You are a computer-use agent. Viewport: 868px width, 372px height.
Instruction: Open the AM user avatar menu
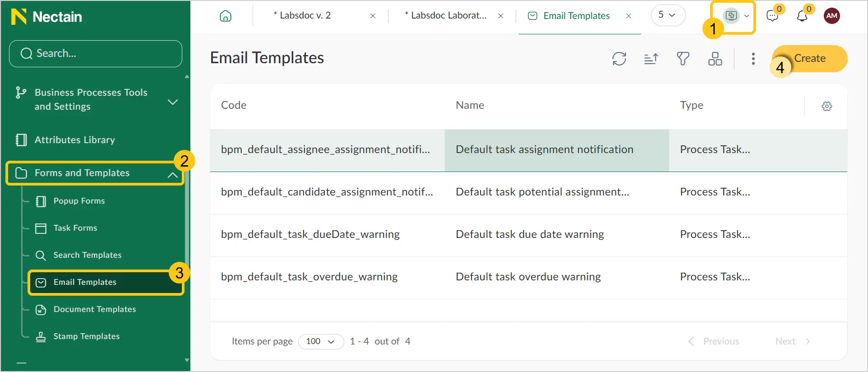pos(832,16)
